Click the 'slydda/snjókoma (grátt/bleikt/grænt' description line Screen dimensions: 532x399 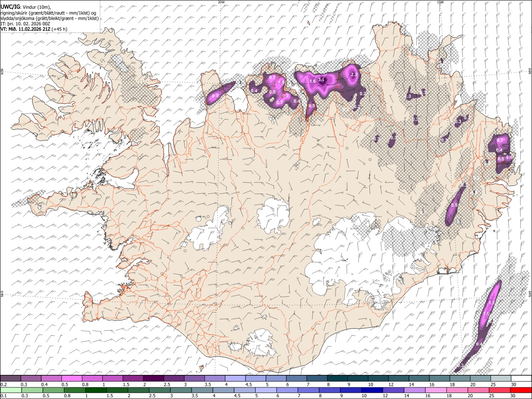[49, 18]
